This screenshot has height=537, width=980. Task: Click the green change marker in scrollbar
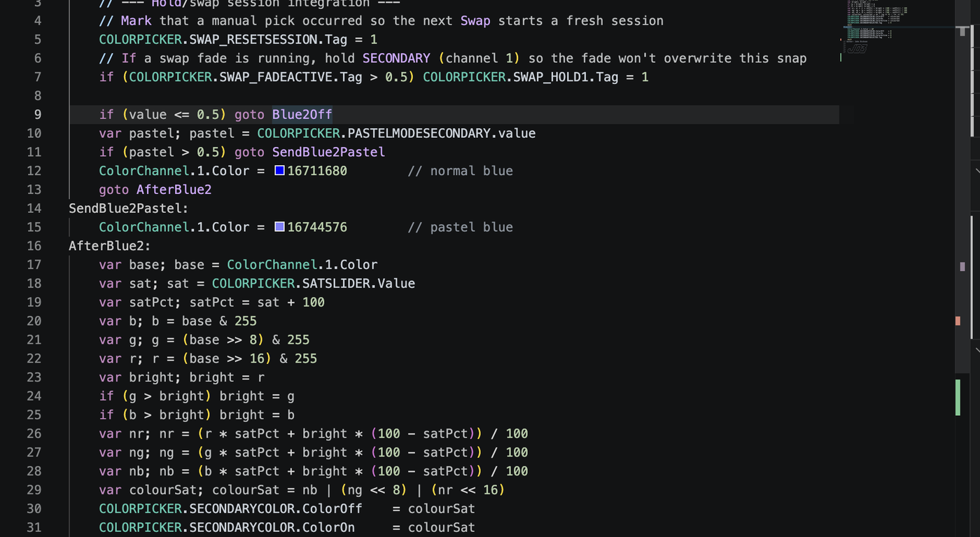click(958, 398)
